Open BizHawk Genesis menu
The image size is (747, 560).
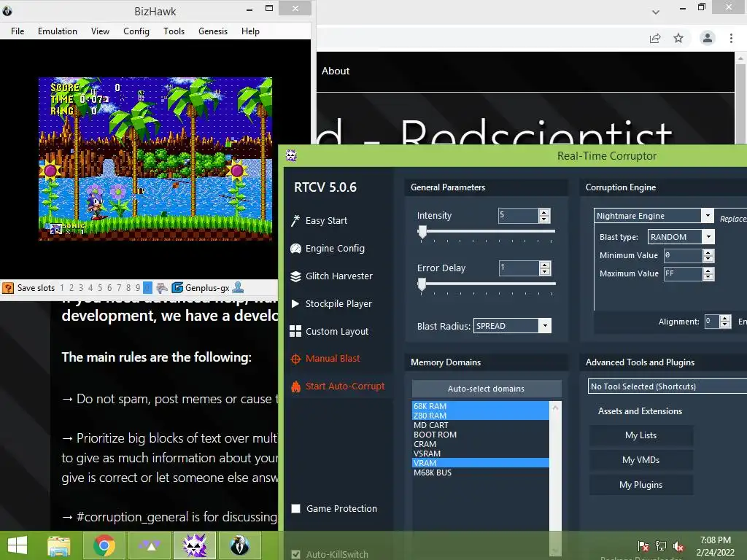tap(213, 31)
